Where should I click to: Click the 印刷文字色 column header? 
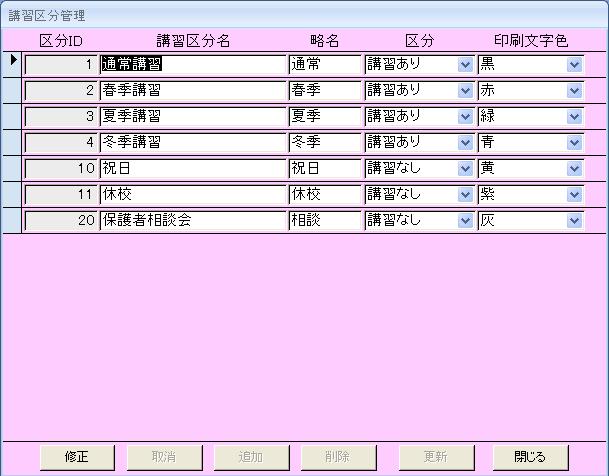[531, 40]
